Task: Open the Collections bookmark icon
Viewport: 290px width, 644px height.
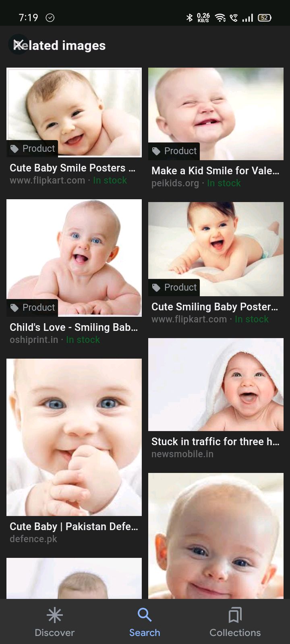Action: [x=235, y=615]
